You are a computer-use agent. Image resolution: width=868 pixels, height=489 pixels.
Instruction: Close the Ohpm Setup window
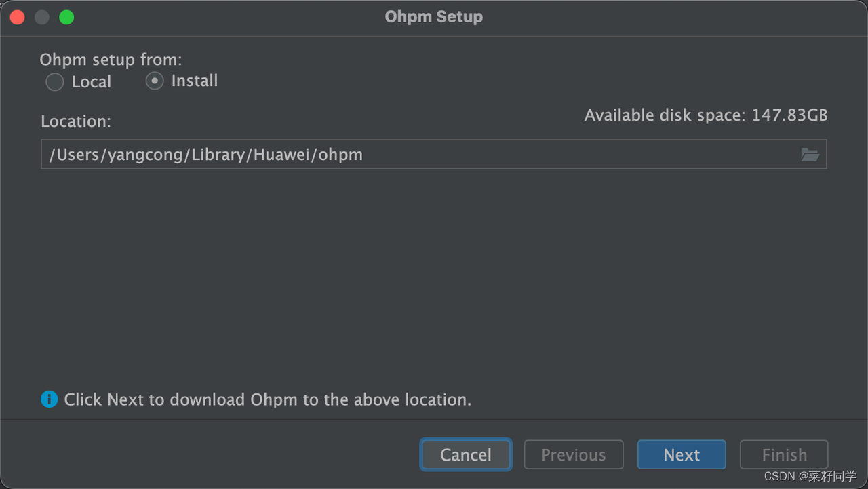[x=18, y=17]
